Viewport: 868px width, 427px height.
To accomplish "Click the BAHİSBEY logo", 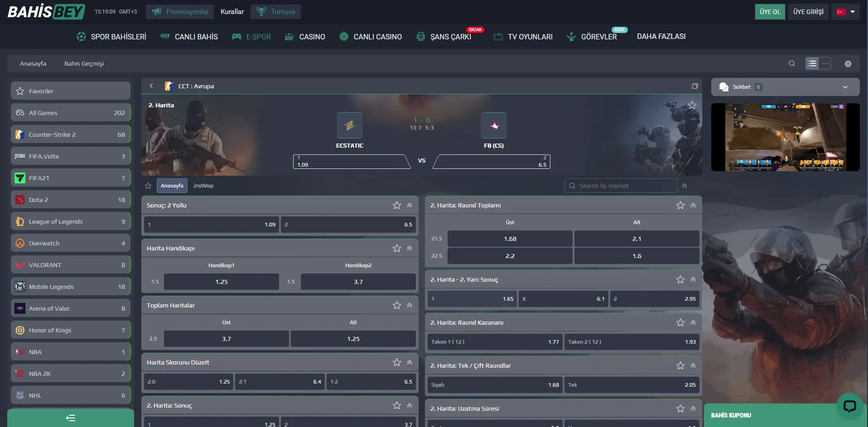I will coord(46,12).
